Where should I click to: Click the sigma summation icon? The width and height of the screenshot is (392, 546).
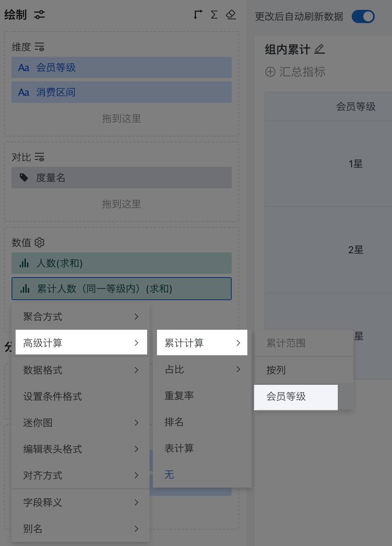(x=214, y=15)
